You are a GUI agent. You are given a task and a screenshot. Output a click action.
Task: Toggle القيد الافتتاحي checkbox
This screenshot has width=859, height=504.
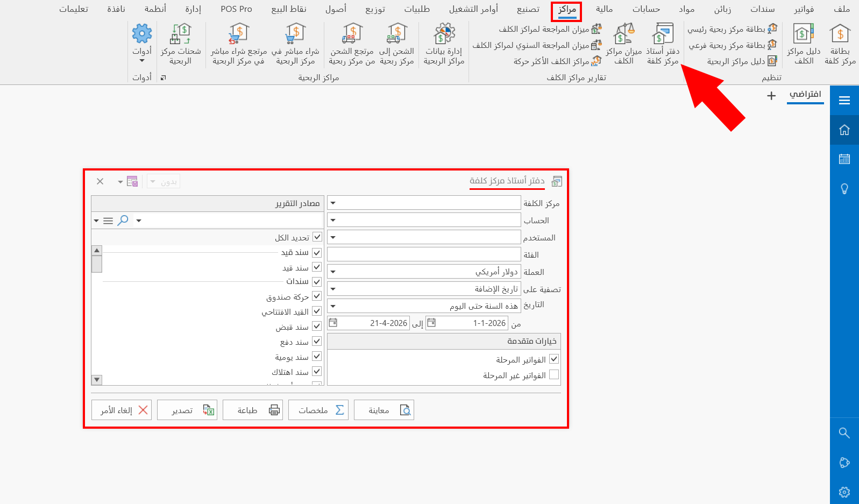(x=317, y=311)
